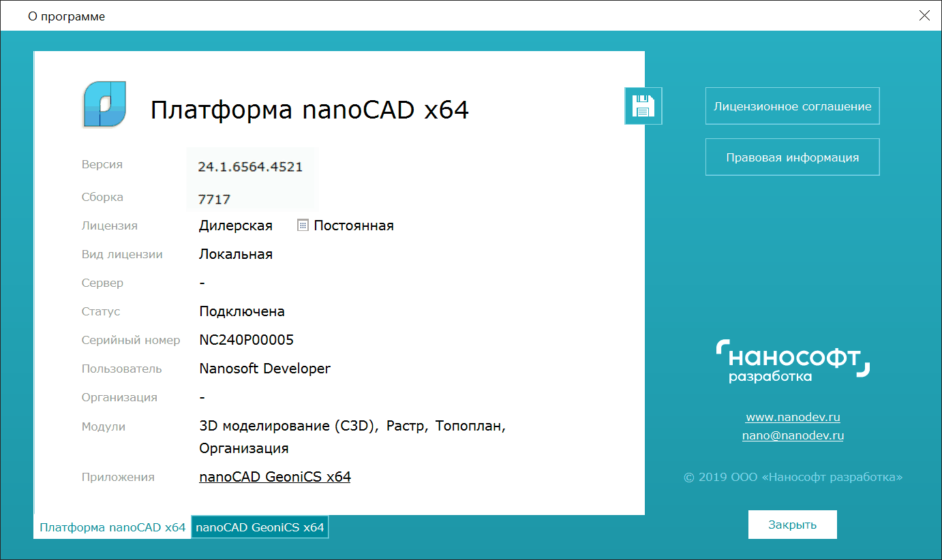Click the save-to-file floppy disk icon
The image size is (942, 560).
coord(643,106)
